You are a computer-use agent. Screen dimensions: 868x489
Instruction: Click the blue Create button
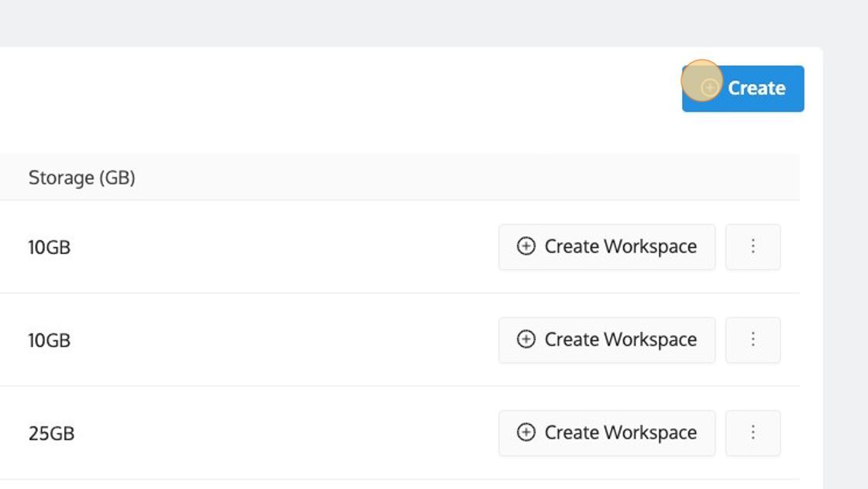tap(743, 88)
